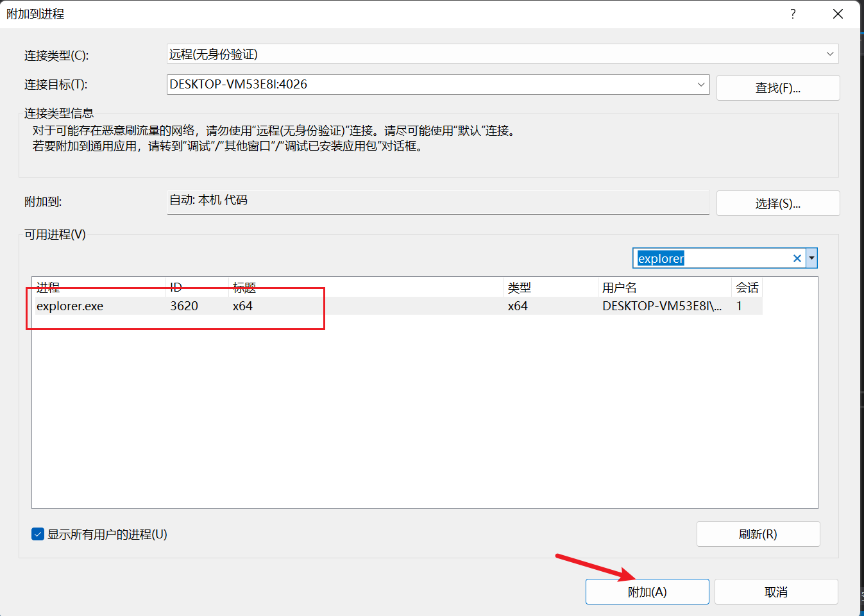Sort by the 用户名 column header
Viewport: 864px width, 616px height.
click(619, 287)
